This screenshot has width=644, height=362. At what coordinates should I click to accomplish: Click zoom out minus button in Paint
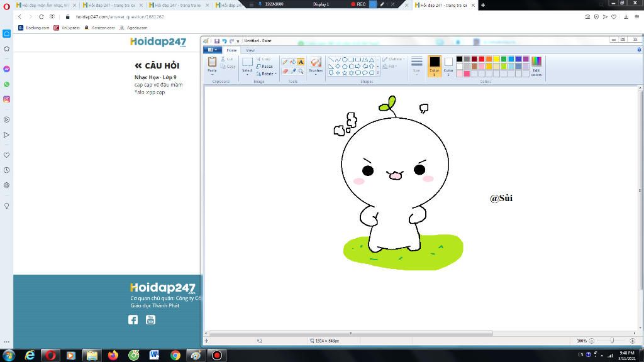tap(592, 341)
